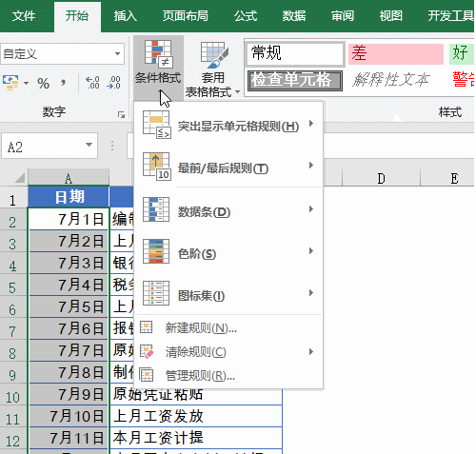Expand arrow beside 清除规则
This screenshot has width=476, height=454.
tap(311, 351)
